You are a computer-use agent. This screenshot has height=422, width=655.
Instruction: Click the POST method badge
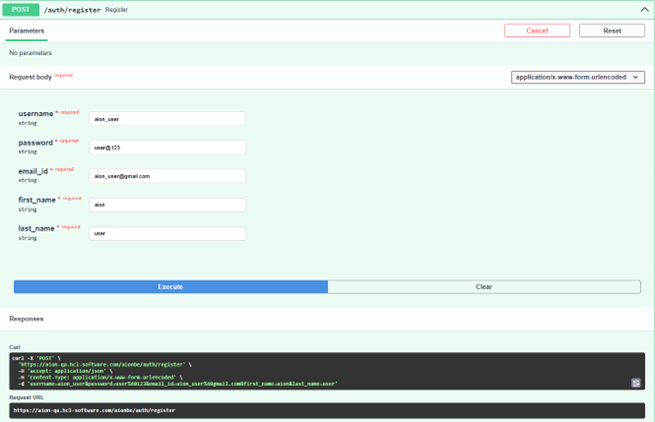pos(21,10)
